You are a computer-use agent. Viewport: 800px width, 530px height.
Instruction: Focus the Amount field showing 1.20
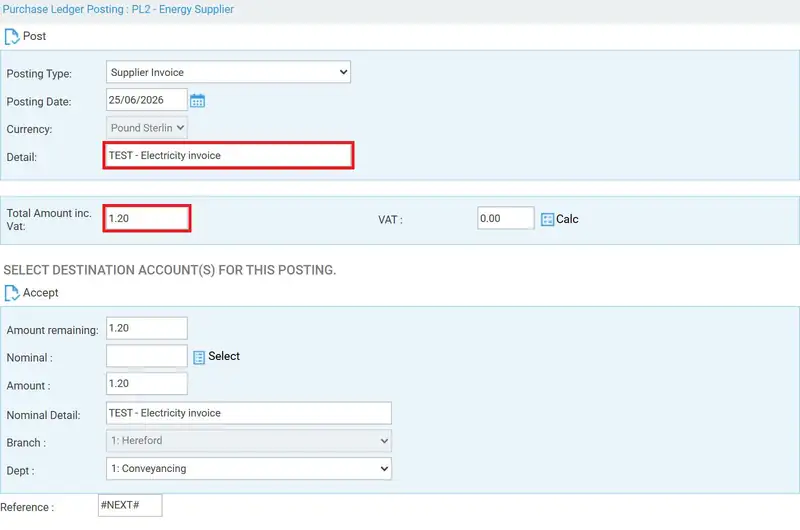click(x=146, y=384)
